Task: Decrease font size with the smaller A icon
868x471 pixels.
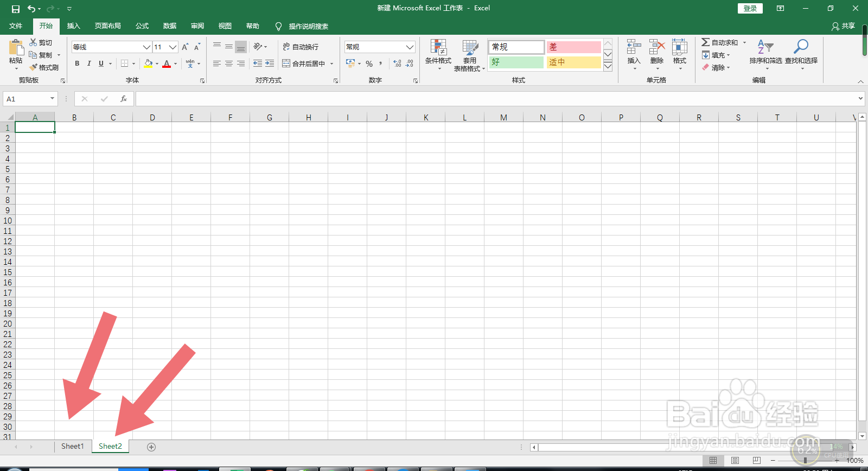Action: pyautogui.click(x=197, y=47)
